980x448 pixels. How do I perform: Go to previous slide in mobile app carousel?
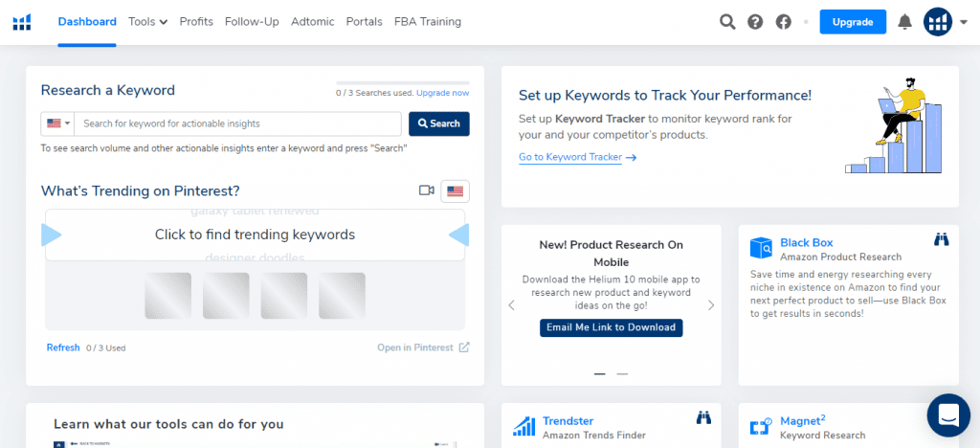point(511,305)
